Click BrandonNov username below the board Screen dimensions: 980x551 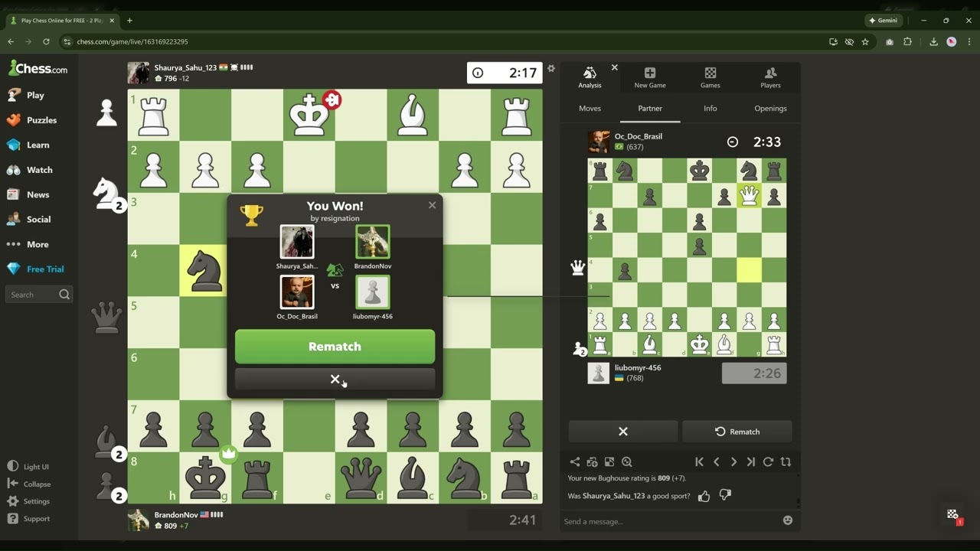click(176, 515)
